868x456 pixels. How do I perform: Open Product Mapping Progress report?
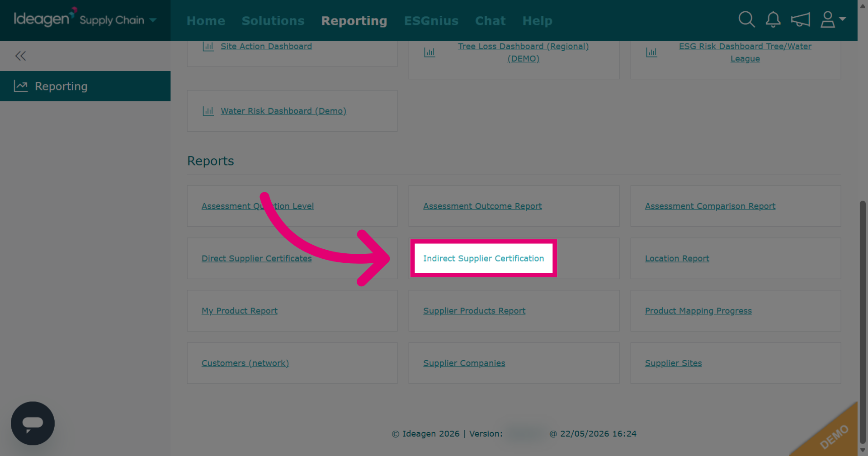click(x=698, y=311)
